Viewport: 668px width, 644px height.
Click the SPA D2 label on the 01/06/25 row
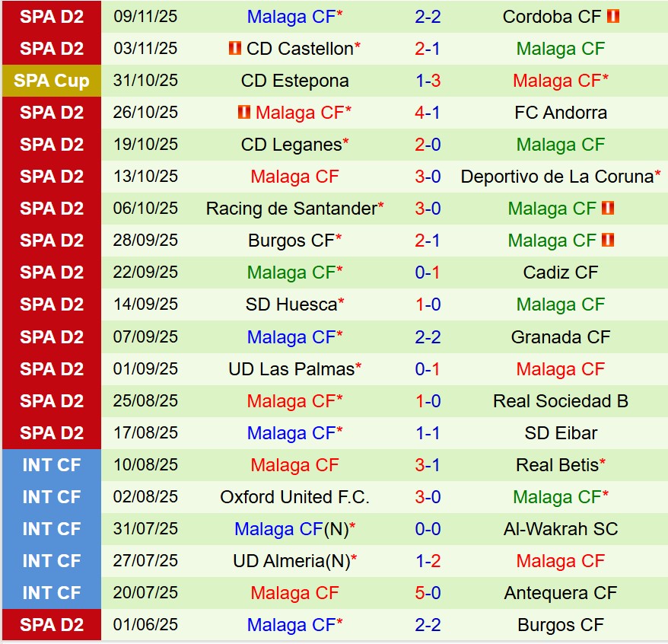tap(51, 625)
